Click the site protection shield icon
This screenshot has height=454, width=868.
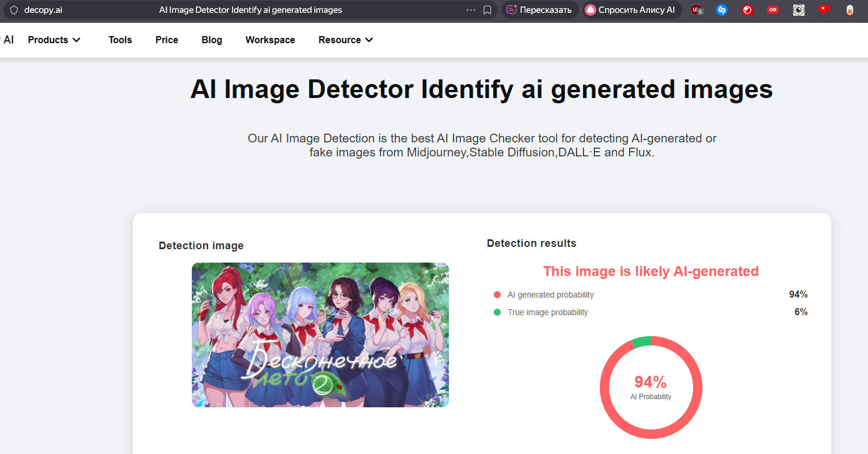14,10
